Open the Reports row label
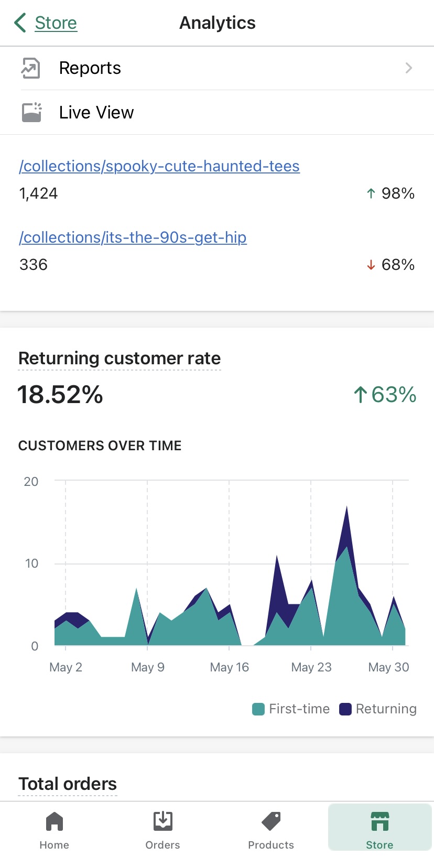This screenshot has height=868, width=434. point(90,68)
